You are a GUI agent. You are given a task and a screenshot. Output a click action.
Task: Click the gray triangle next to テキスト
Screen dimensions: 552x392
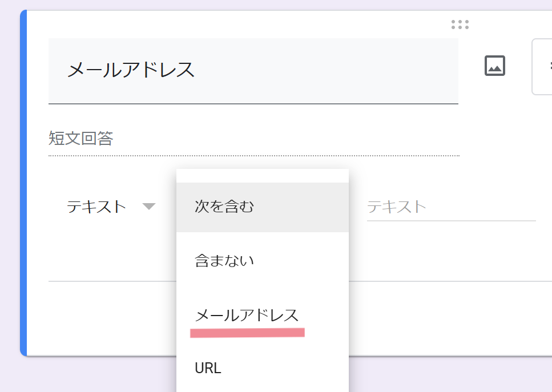coord(148,207)
